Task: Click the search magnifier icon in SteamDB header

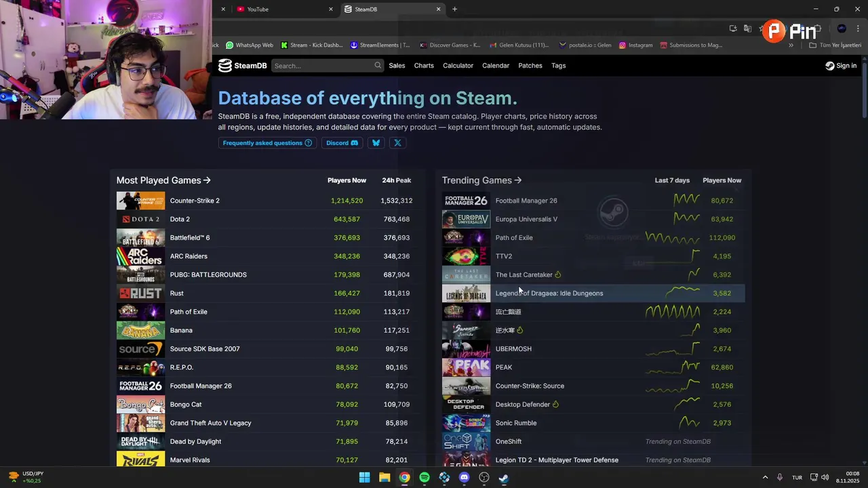Action: point(378,66)
